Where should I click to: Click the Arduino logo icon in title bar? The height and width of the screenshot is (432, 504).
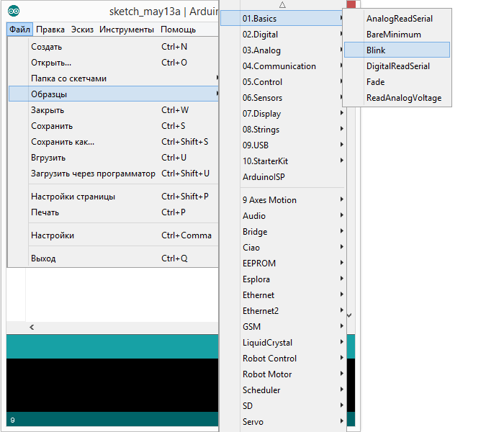(x=14, y=12)
